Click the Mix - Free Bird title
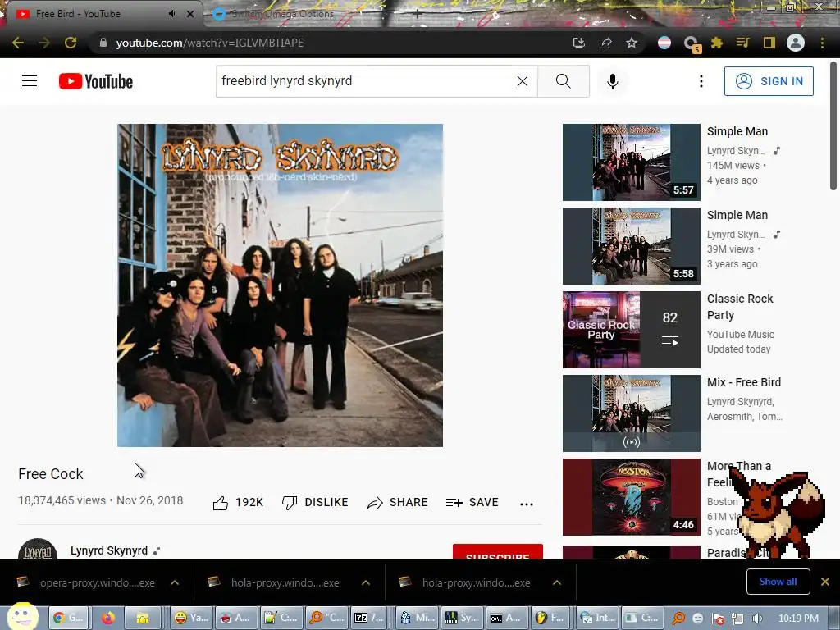This screenshot has width=840, height=630. click(743, 382)
